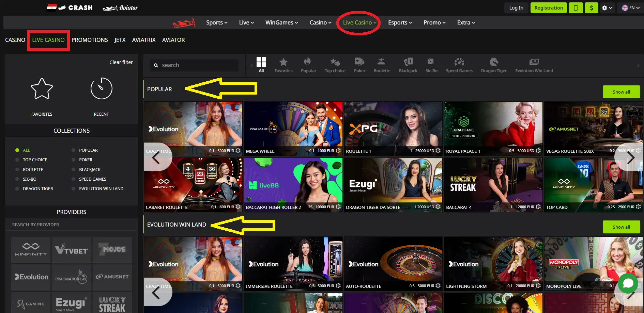Show all Popular live games

coord(621,92)
